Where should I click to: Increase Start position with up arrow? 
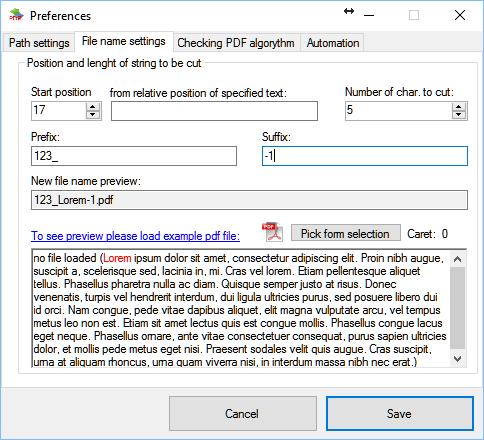coord(93,107)
